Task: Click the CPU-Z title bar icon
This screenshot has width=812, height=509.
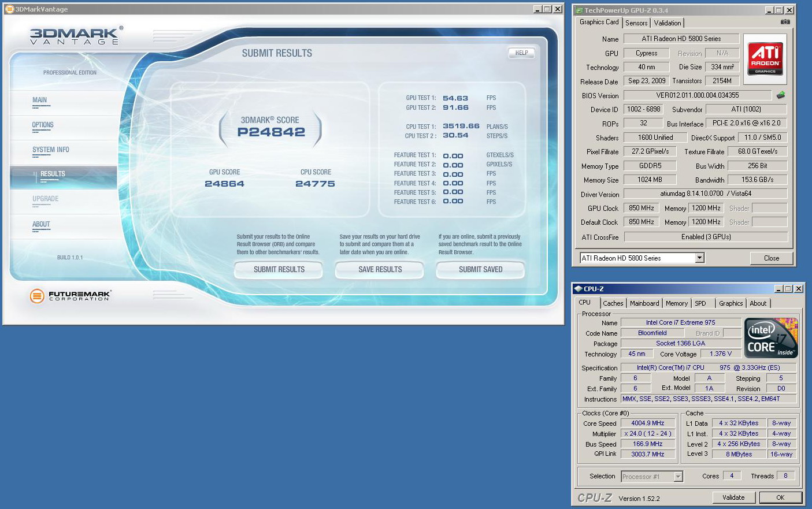Action: coord(578,289)
